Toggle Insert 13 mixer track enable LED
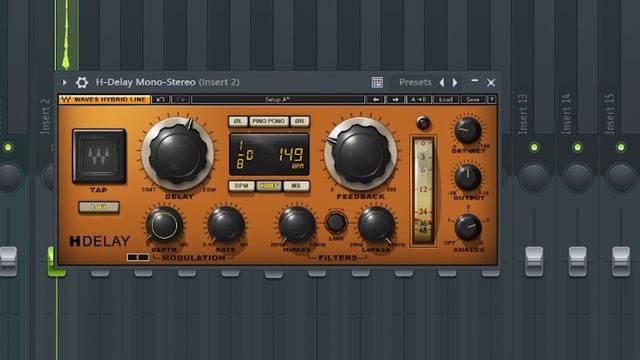The height and width of the screenshot is (360, 640). click(534, 147)
